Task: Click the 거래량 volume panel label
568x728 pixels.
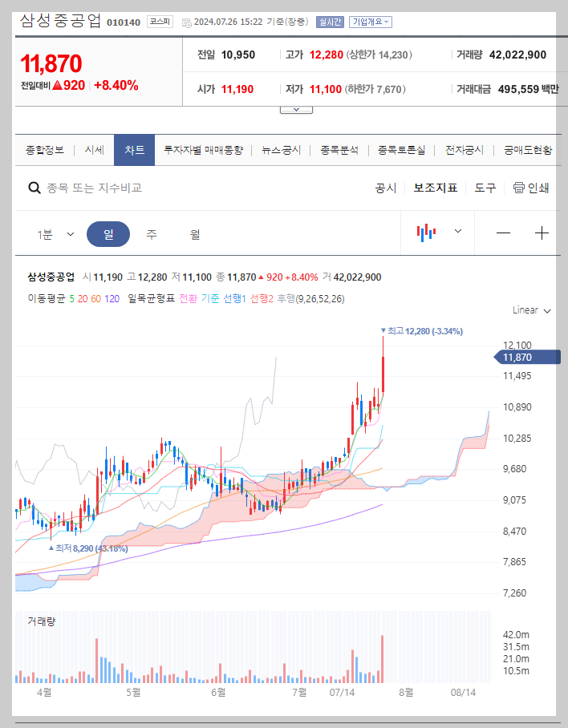Action: pyautogui.click(x=42, y=621)
